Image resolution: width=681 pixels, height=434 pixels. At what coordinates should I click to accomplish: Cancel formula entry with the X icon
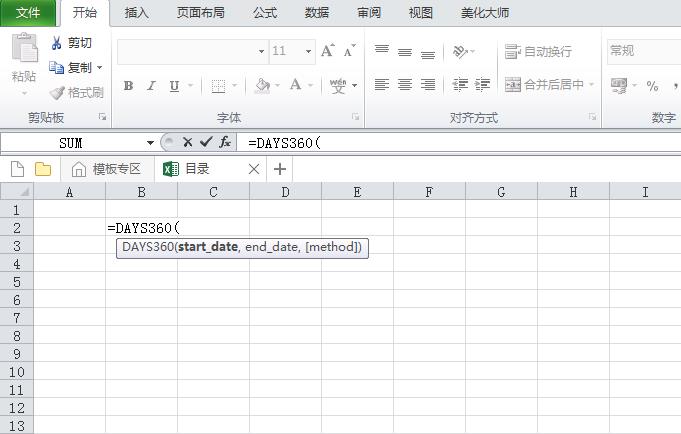187,142
